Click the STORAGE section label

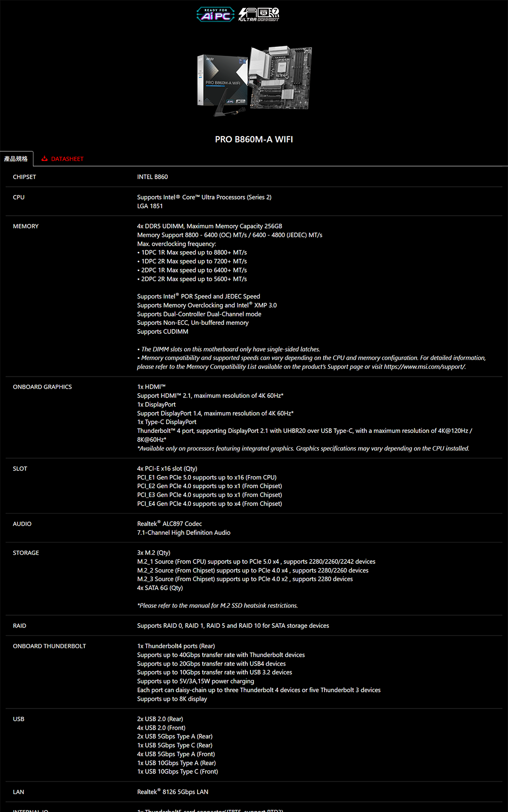click(26, 553)
